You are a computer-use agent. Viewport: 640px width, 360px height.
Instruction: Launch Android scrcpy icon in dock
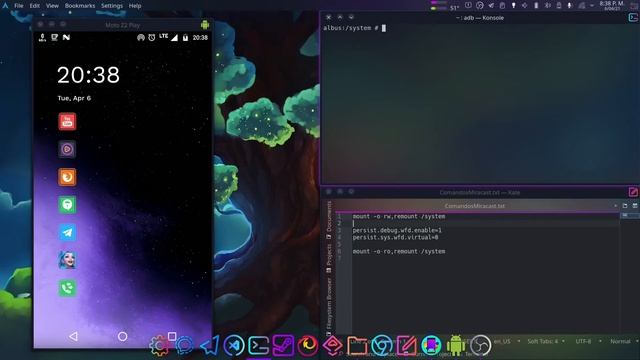click(x=456, y=346)
